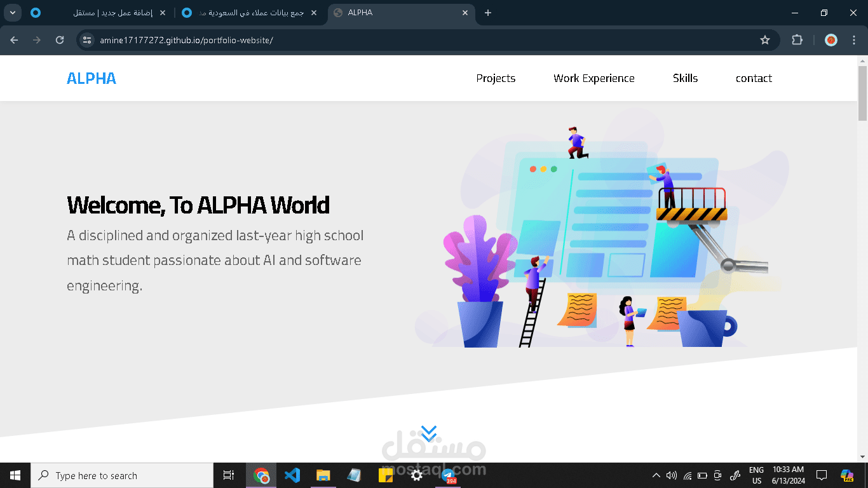
Task: Click the Projects navigation link
Action: [x=496, y=78]
